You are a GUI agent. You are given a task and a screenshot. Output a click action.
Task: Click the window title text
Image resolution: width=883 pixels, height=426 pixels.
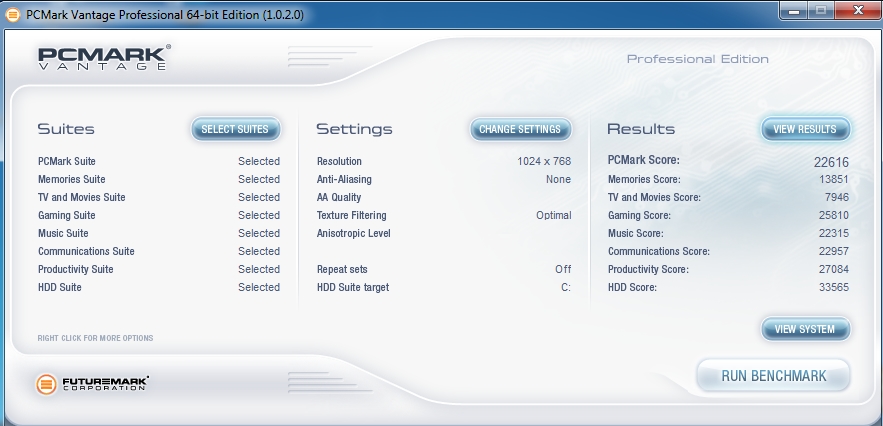point(165,15)
